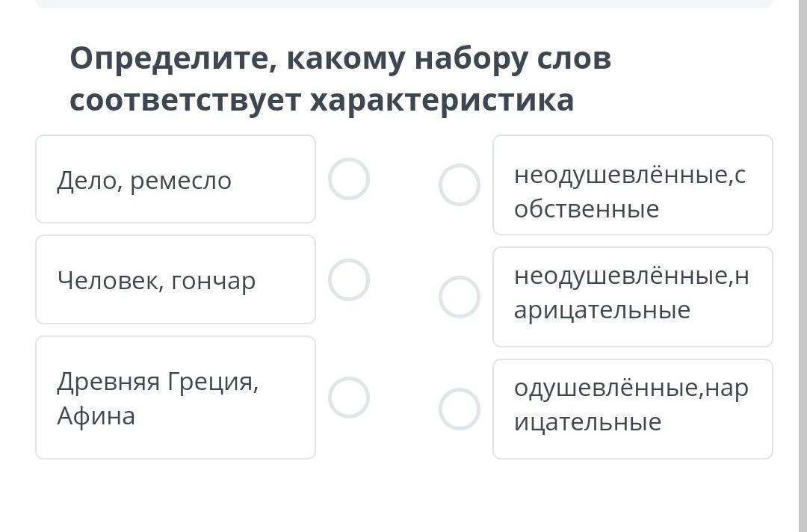
Task: Click the text 'соответствует характеристика' in the heading
Action: 321,100
